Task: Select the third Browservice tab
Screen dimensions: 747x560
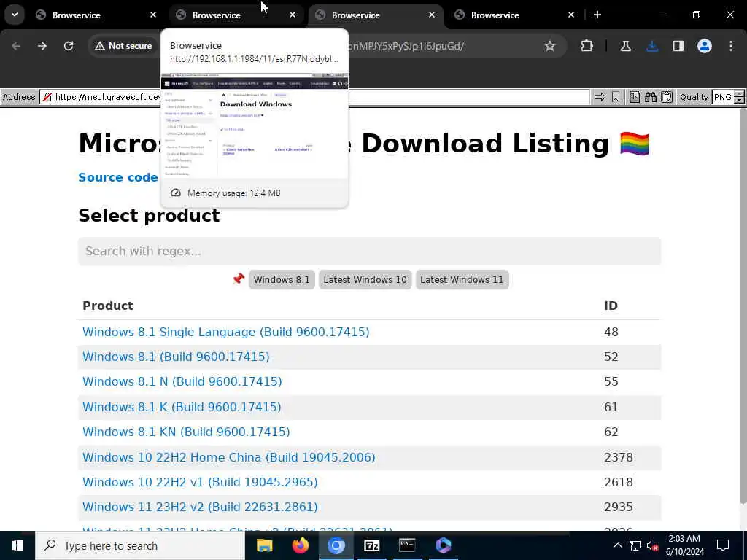Action: [375, 15]
